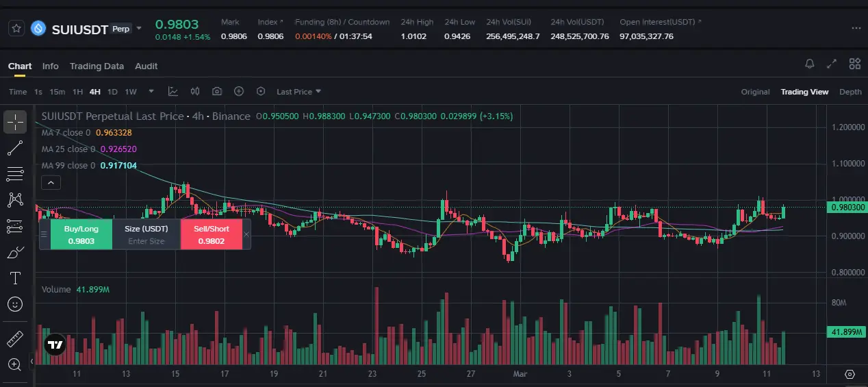The height and width of the screenshot is (387, 868).
Task: Open the emoji icons tool
Action: click(14, 304)
